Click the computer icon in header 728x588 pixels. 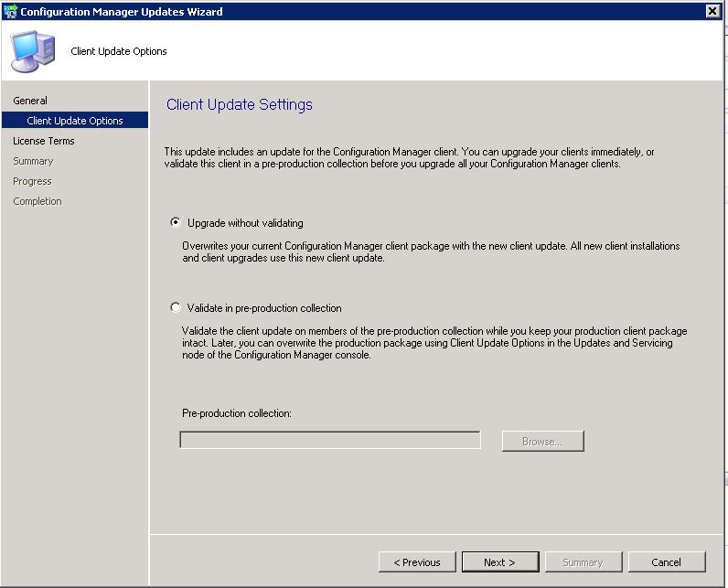pyautogui.click(x=33, y=51)
